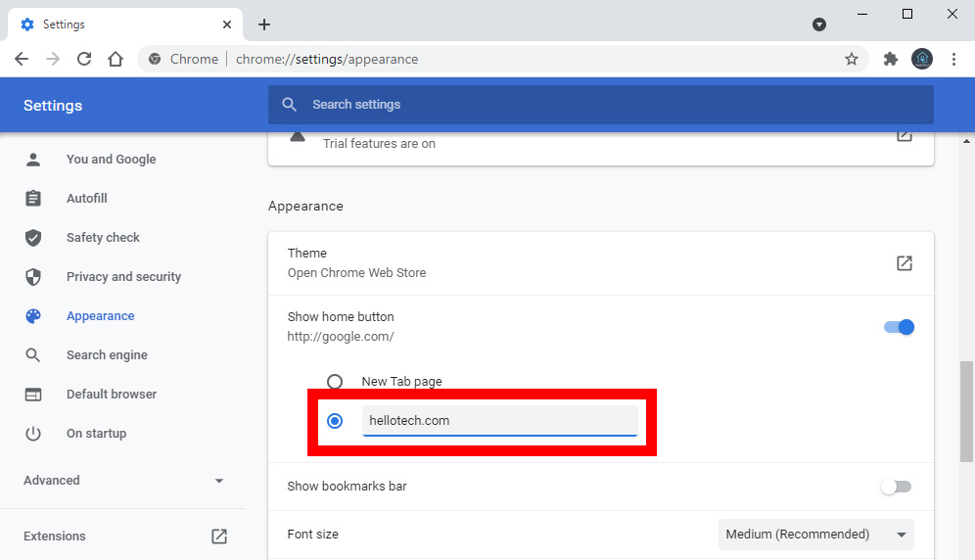Go to Safety check section
975x560 pixels.
tap(103, 238)
